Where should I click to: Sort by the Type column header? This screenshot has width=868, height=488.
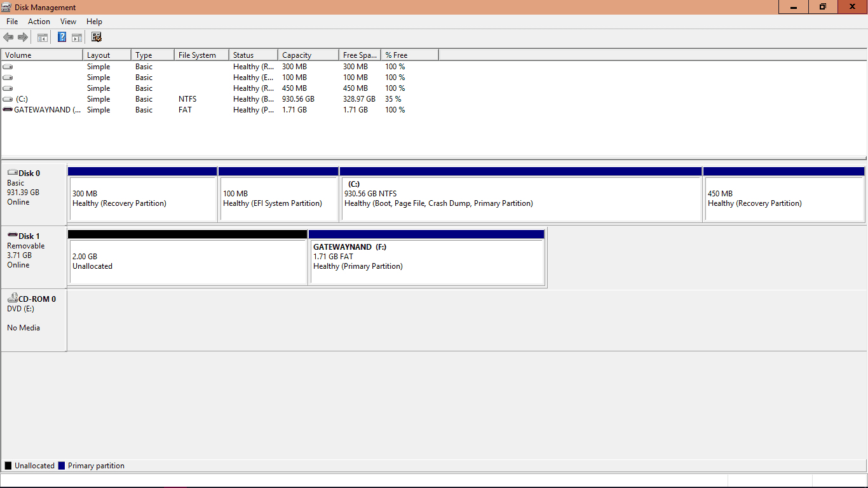click(153, 55)
